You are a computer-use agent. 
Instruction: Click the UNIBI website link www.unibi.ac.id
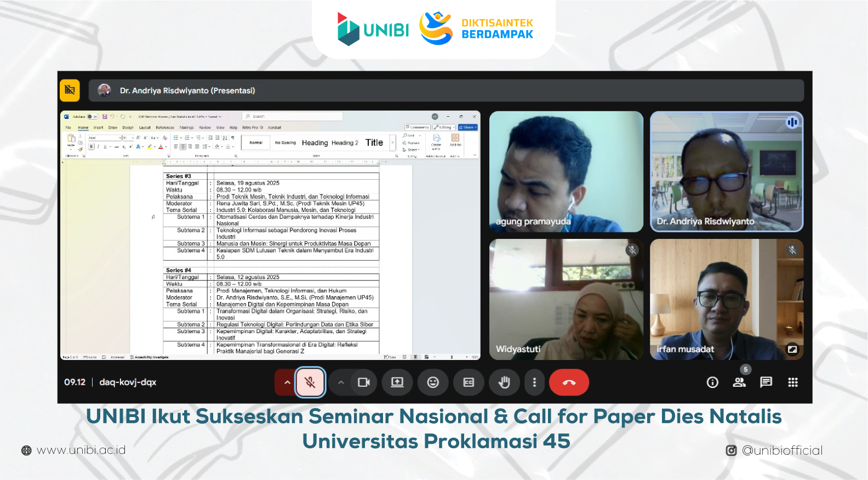[x=81, y=450]
